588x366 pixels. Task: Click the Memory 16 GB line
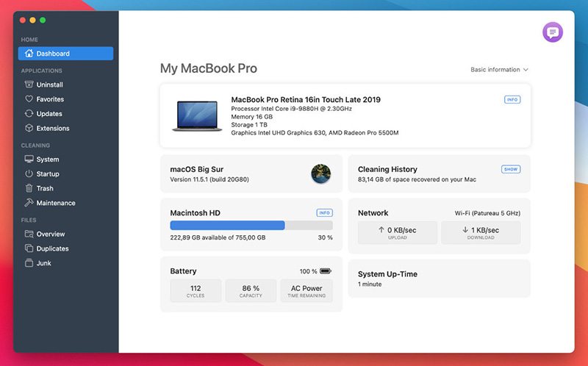(251, 117)
